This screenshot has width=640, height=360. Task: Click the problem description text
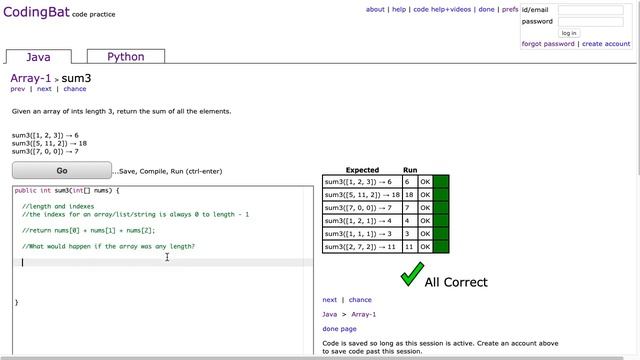point(121,111)
